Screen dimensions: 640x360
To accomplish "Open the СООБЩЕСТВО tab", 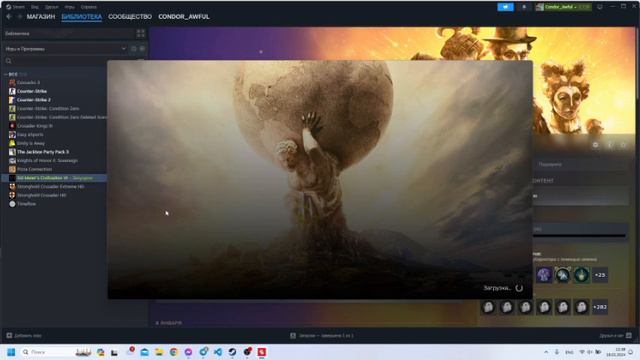I will (x=130, y=17).
